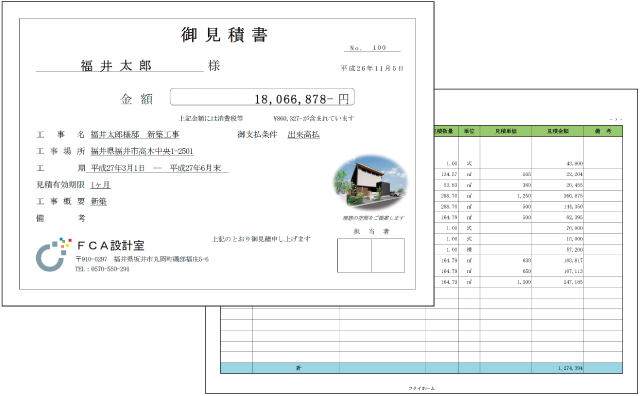Click the start date 平成27年3月1日
This screenshot has height=396, width=640.
pyautogui.click(x=118, y=168)
